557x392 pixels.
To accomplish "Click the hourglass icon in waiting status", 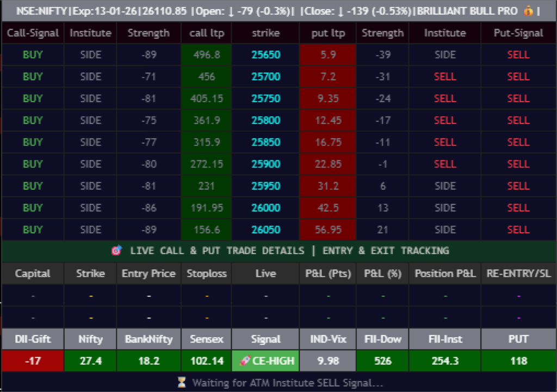I will tap(182, 383).
